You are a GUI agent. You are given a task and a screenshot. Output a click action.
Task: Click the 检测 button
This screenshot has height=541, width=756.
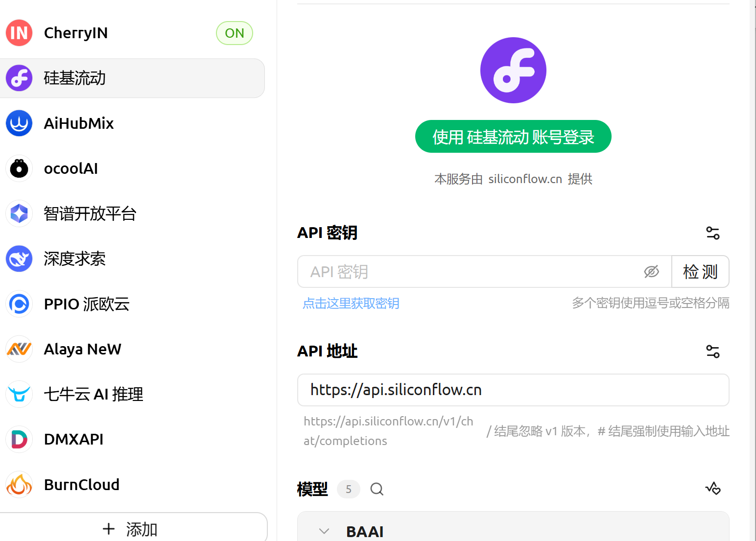pyautogui.click(x=700, y=272)
